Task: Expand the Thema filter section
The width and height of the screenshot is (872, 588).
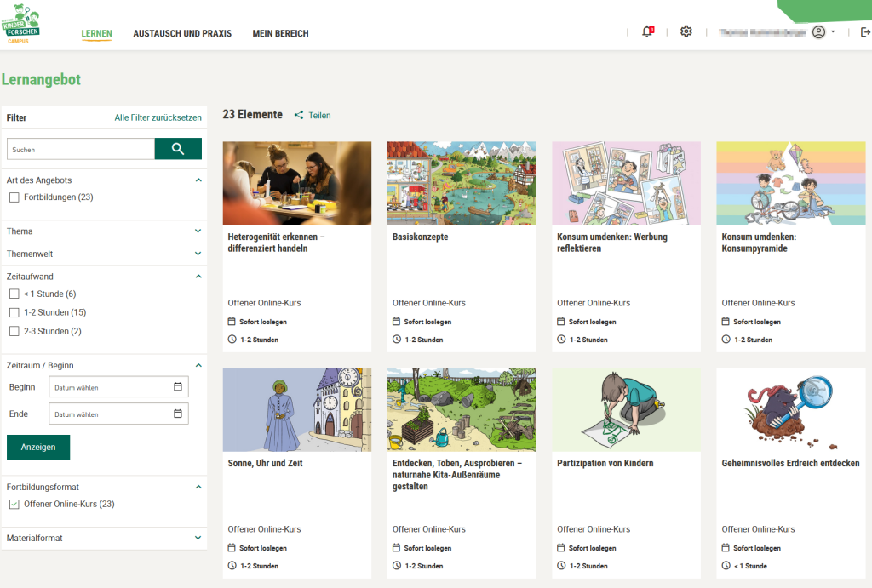Action: click(198, 231)
